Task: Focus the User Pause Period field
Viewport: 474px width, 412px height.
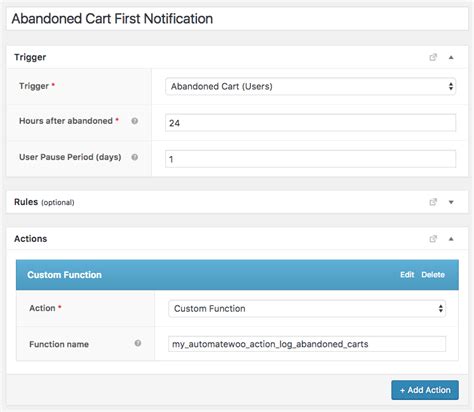Action: pyautogui.click(x=310, y=159)
